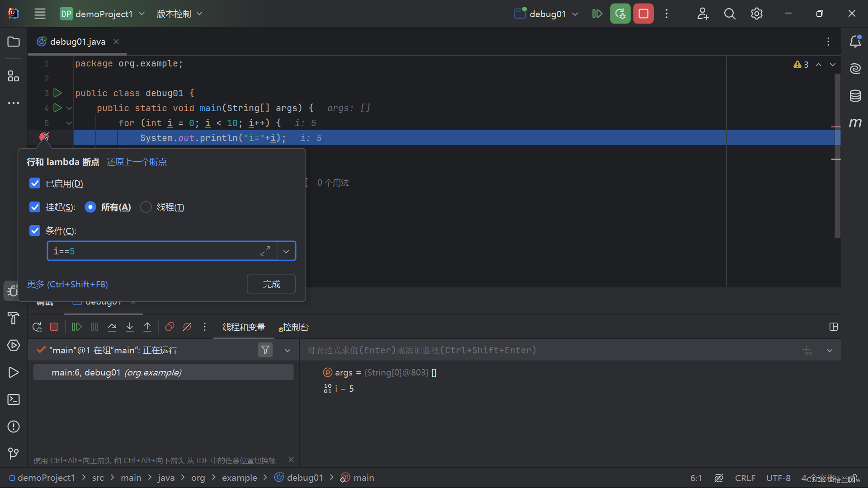The height and width of the screenshot is (488, 868).
Task: Open the Terminal tool window
Action: (x=14, y=399)
